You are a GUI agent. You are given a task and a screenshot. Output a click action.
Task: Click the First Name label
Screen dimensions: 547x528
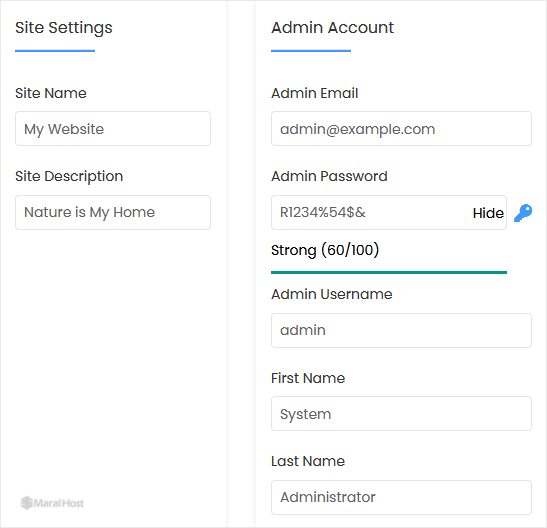[x=308, y=378]
